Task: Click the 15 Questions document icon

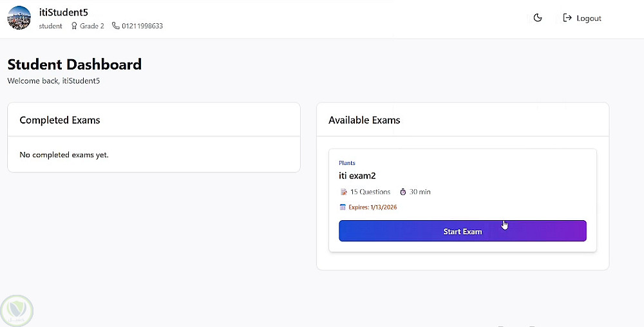Action: tap(343, 192)
